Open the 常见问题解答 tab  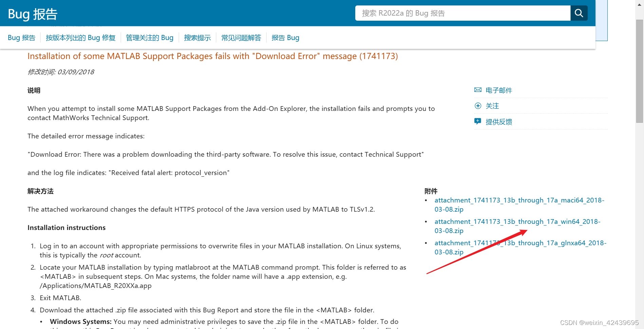click(241, 38)
